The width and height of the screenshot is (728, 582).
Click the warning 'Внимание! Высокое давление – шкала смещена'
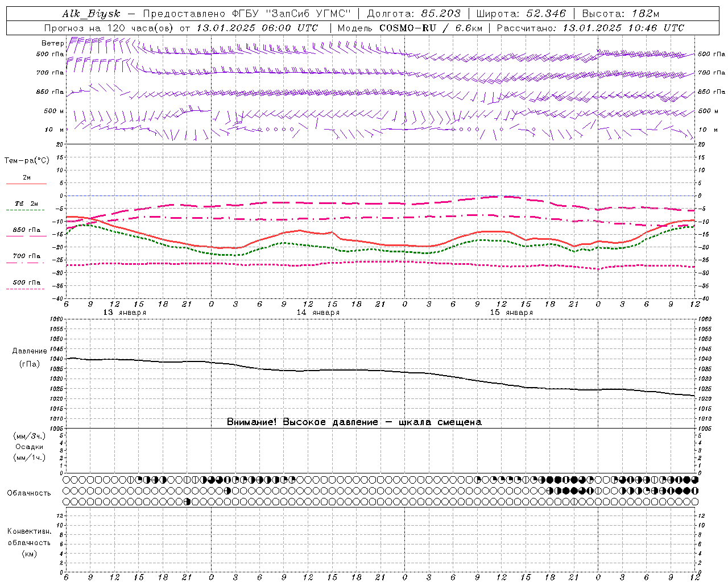pos(354,422)
